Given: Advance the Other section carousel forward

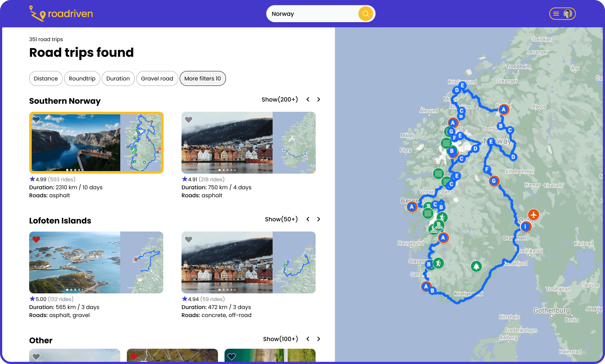Looking at the screenshot, I should (319, 339).
